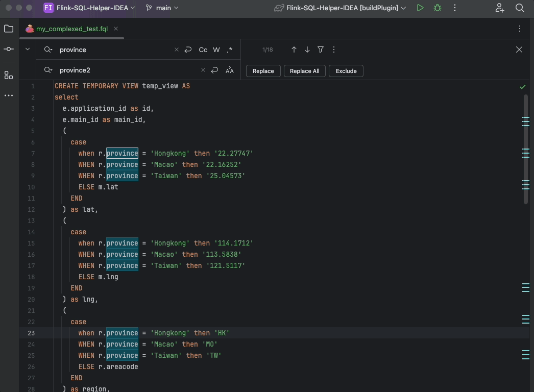This screenshot has height=392, width=534.
Task: Jump to next occurrence arrow
Action: (307, 50)
